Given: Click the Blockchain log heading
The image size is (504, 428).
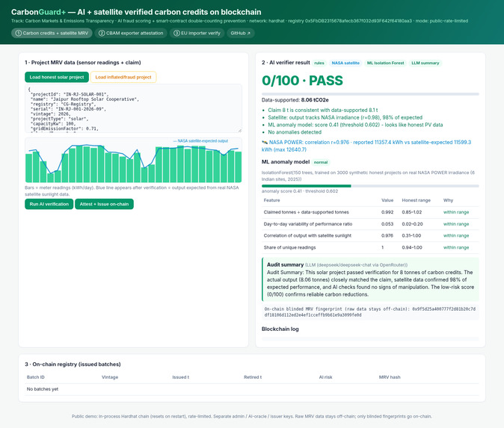Looking at the screenshot, I should click(x=280, y=329).
